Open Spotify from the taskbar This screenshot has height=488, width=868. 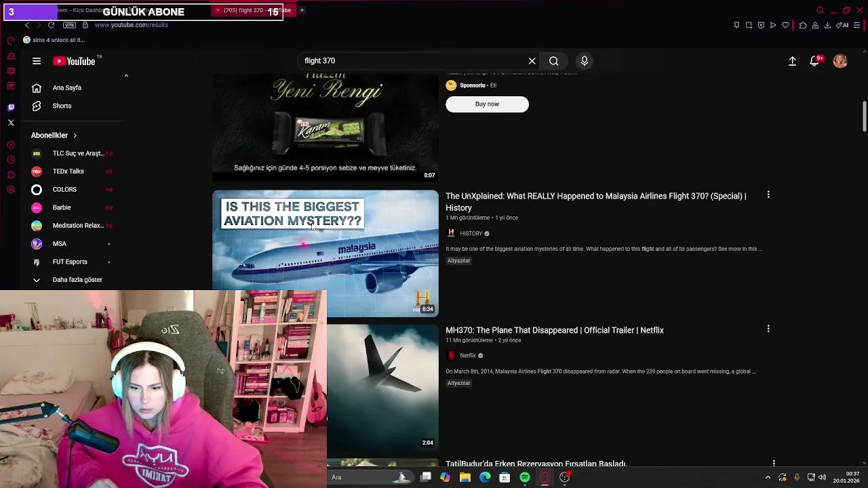click(525, 477)
